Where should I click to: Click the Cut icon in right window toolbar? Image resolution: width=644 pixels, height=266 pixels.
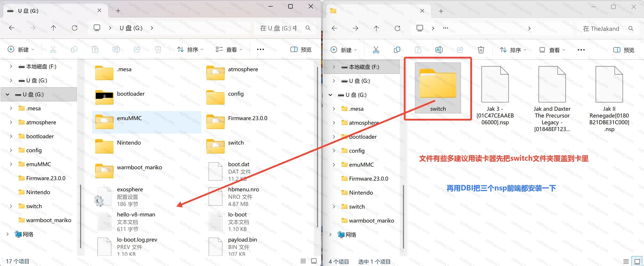(376, 50)
